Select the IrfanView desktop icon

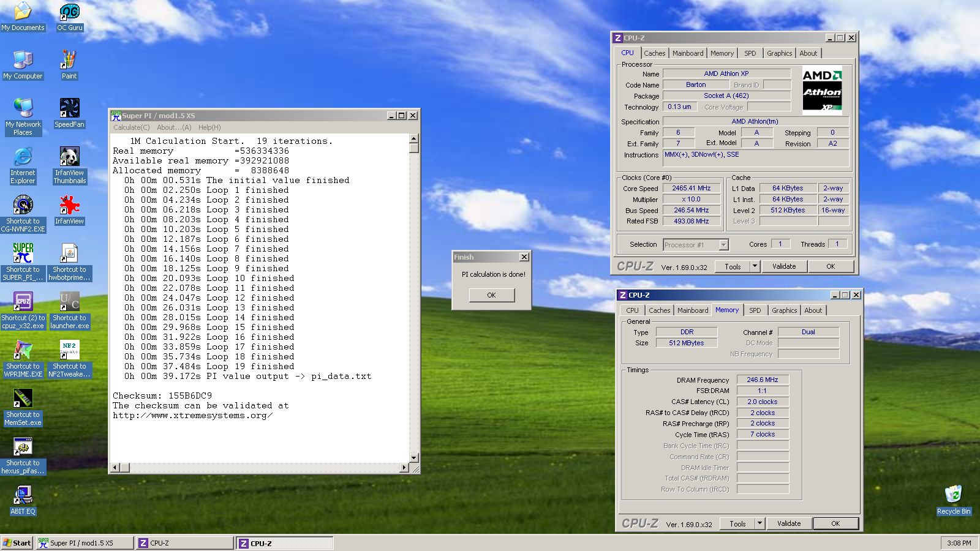[x=69, y=211]
